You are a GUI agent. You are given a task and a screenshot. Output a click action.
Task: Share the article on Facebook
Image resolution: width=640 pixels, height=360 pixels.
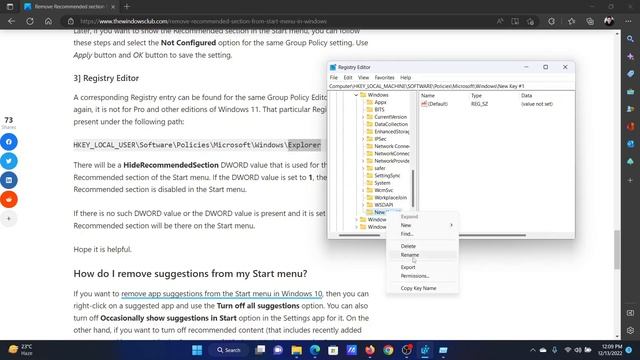click(9, 142)
